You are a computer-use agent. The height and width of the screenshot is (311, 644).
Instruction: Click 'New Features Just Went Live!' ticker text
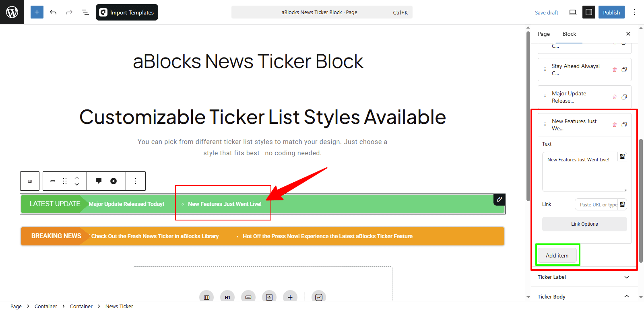pyautogui.click(x=225, y=204)
